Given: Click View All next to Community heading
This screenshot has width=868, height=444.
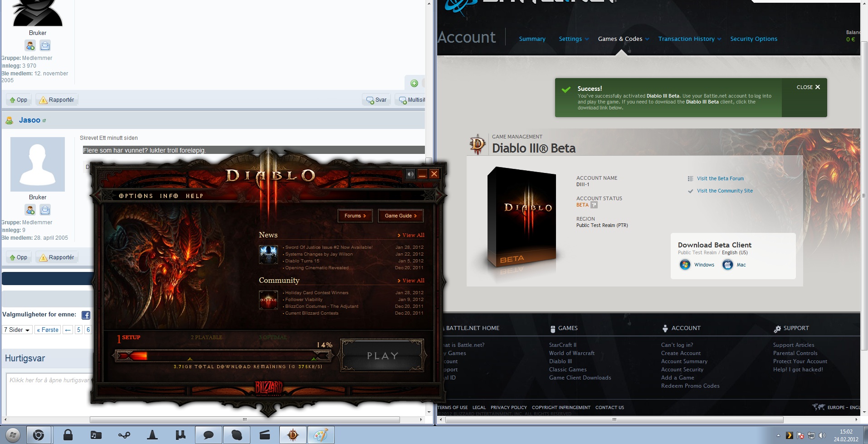Looking at the screenshot, I should [x=411, y=281].
